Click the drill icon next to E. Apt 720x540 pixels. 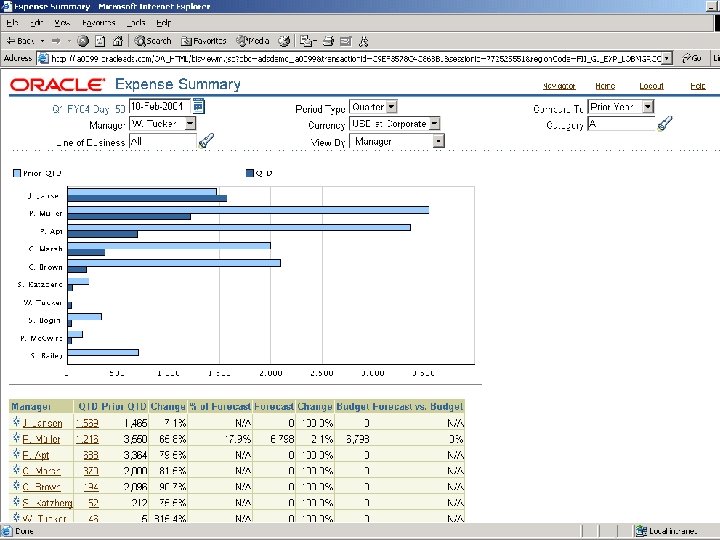coord(17,455)
